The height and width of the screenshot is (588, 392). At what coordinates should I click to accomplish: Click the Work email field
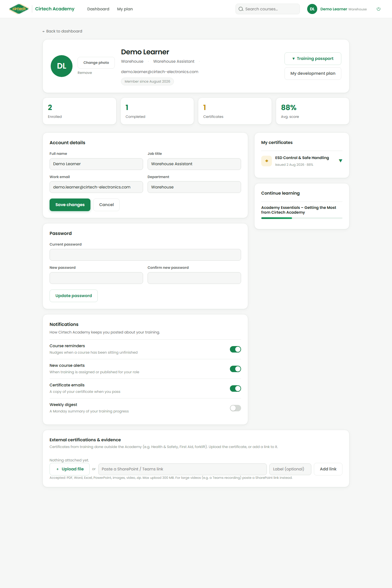(96, 187)
